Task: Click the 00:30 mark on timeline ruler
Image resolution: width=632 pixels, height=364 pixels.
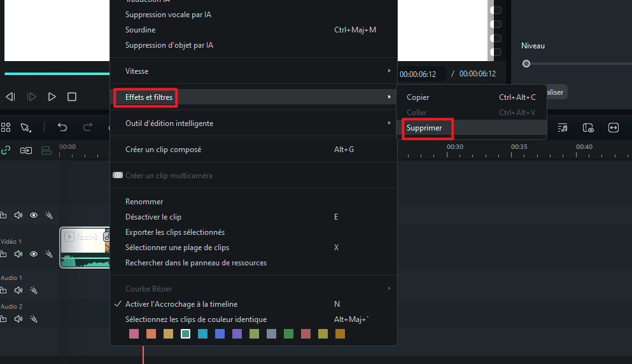Action: coord(454,147)
